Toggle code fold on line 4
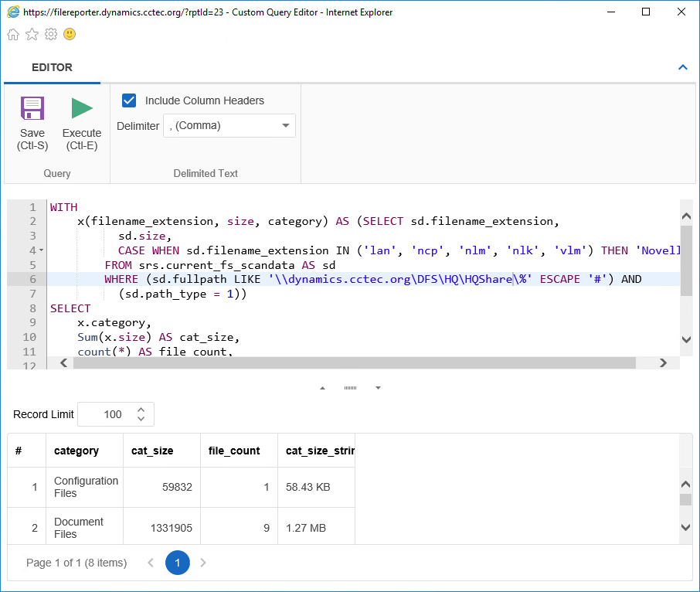Screen dimensions: 700x592 tap(41, 250)
